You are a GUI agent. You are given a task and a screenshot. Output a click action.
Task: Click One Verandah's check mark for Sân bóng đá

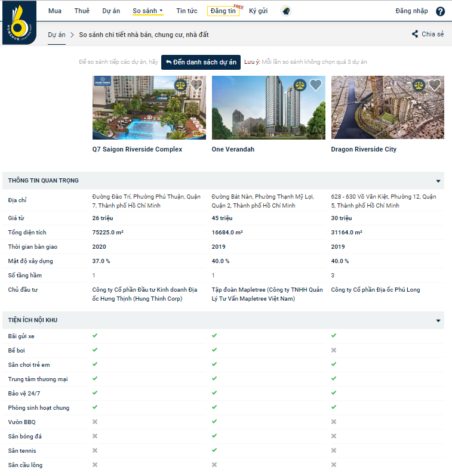pyautogui.click(x=214, y=435)
